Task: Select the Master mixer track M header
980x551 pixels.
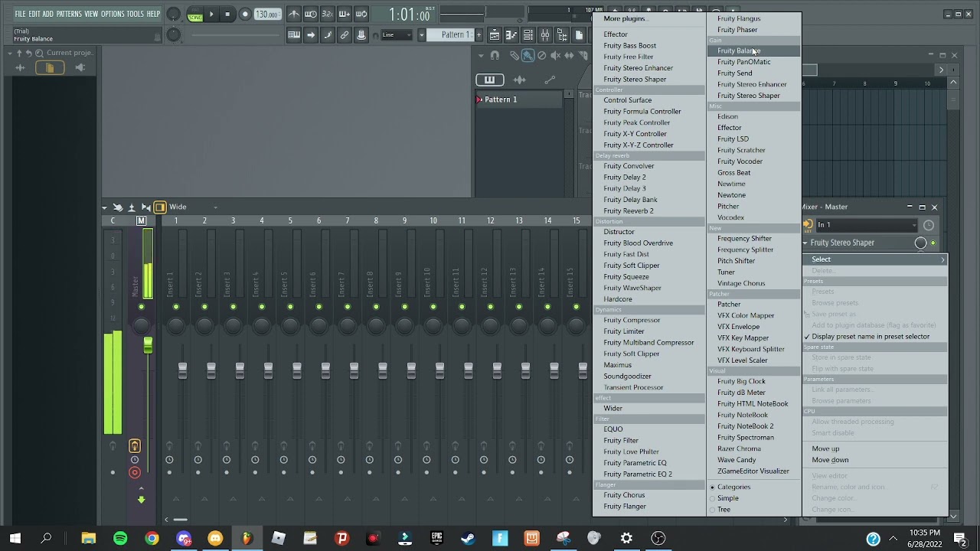Action: pyautogui.click(x=141, y=220)
